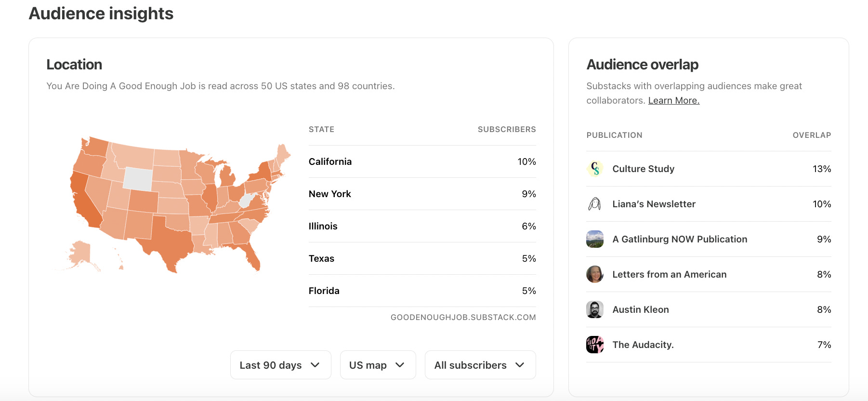This screenshot has height=401, width=868.
Task: Open Letters from an American name
Action: point(669,274)
